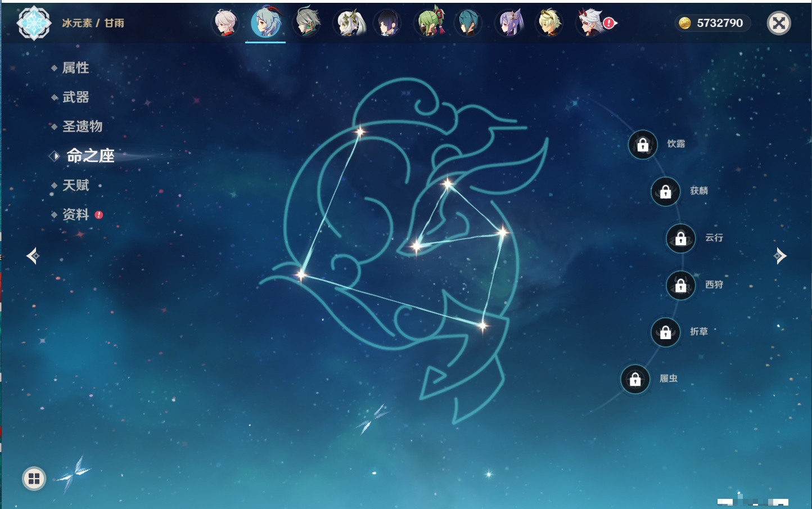The width and height of the screenshot is (812, 509).
Task: Select the white-haired Kazuha avatar
Action: 225,23
